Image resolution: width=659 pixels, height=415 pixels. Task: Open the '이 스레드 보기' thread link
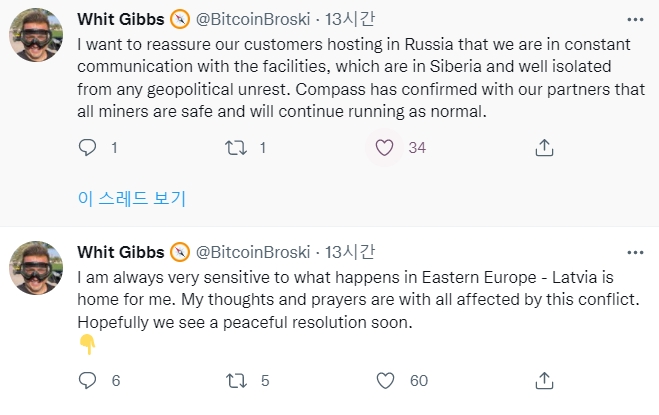[x=131, y=198]
